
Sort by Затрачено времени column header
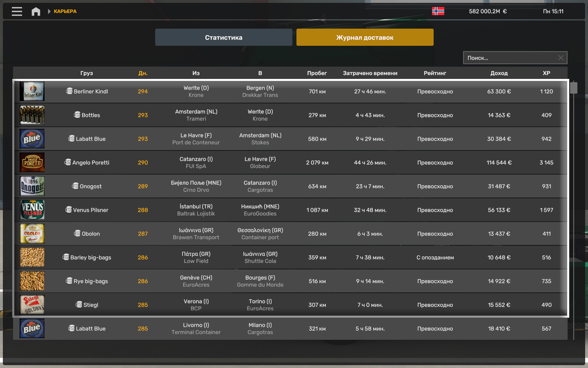[x=370, y=73]
